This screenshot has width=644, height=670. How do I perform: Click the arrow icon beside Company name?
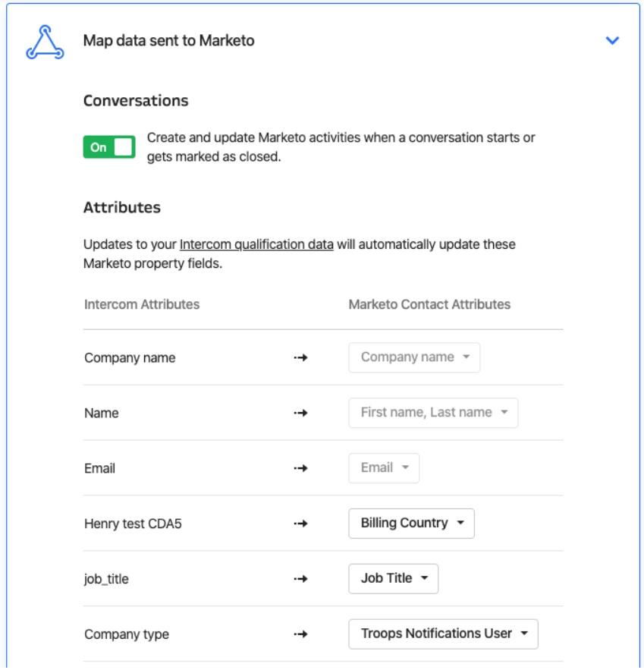[300, 357]
